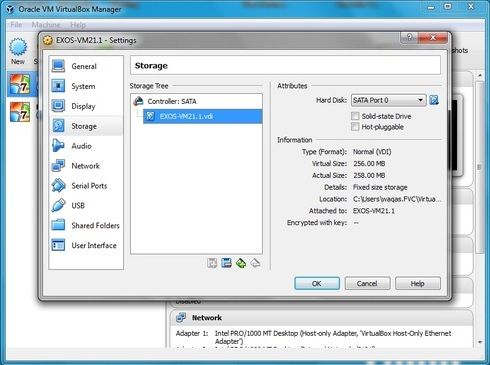Viewport: 490px width, 365px height.
Task: Enable the Hot-pluggable checkbox
Action: click(355, 127)
